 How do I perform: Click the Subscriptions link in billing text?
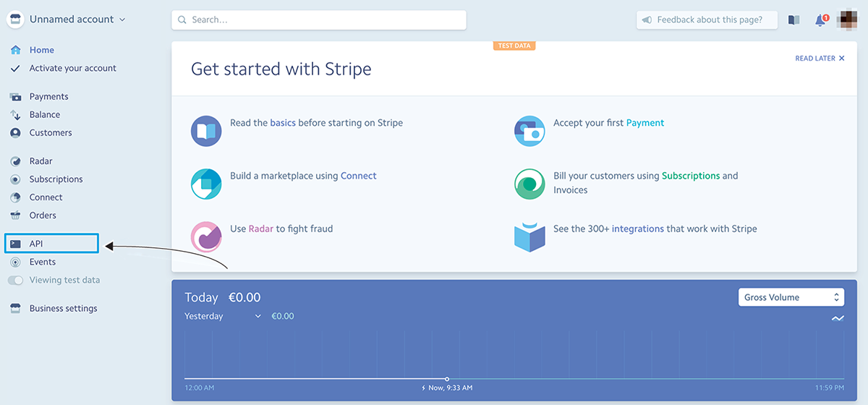(x=691, y=176)
